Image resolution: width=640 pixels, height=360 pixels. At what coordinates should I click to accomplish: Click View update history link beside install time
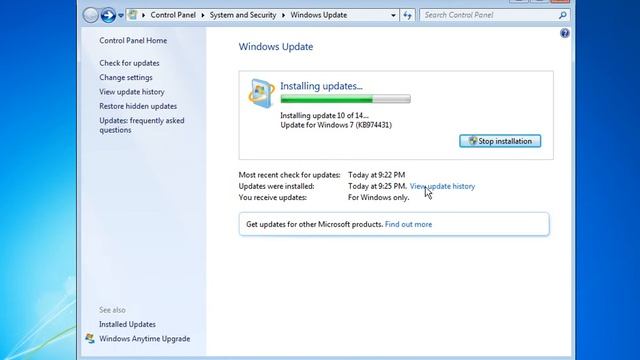442,186
